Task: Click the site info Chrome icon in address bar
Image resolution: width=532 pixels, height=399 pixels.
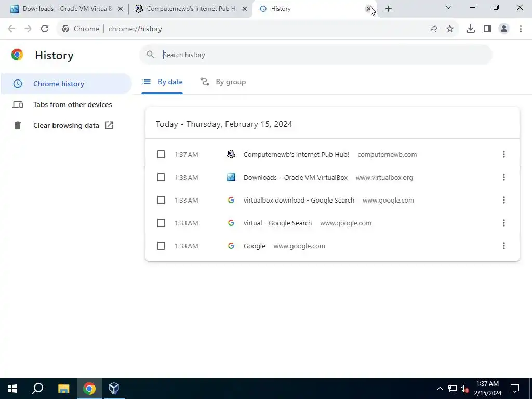Action: pyautogui.click(x=65, y=29)
